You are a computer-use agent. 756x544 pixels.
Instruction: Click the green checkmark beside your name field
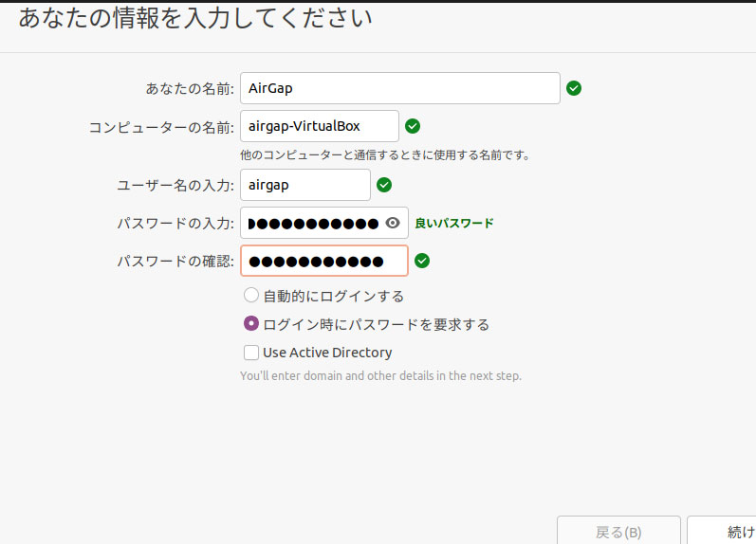(x=573, y=88)
